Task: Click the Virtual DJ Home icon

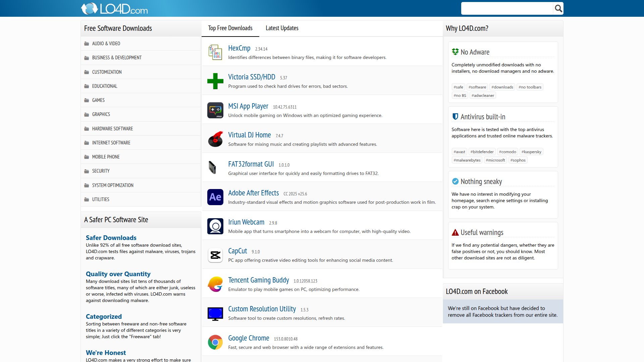Action: [x=215, y=139]
